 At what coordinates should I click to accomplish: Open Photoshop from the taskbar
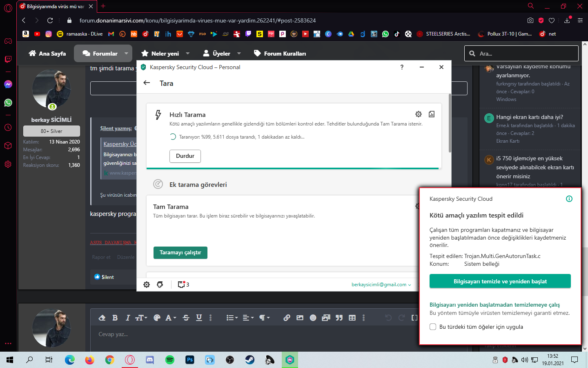[190, 360]
